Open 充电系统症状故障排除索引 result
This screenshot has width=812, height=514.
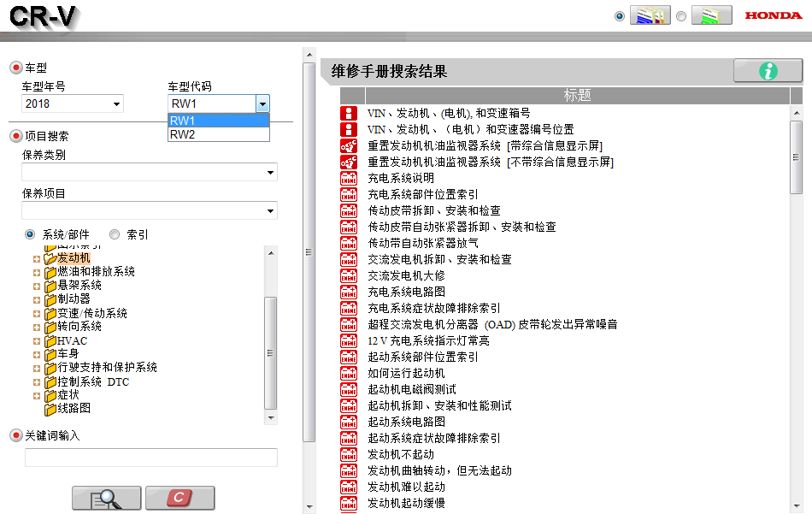(x=434, y=308)
